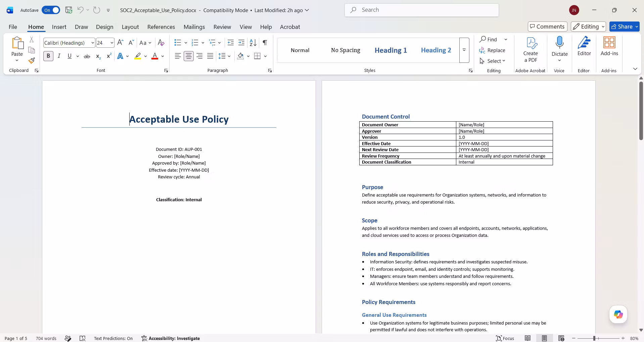Viewport: 644px width, 342px height.
Task: Switch to the Design tab
Action: (104, 27)
